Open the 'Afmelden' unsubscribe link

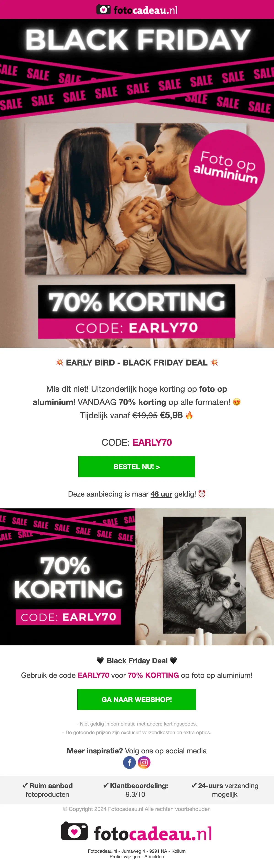[154, 857]
